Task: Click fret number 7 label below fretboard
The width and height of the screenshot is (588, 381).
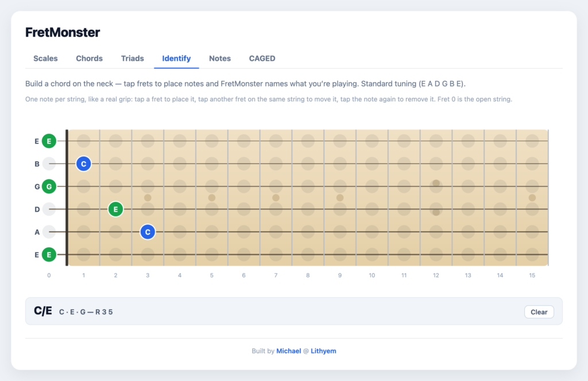Action: [276, 275]
